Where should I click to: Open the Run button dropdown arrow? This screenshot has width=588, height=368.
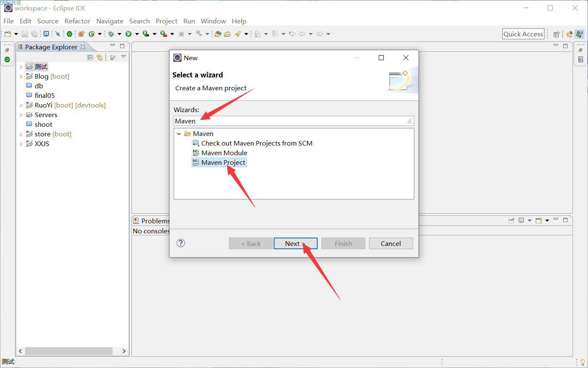[x=136, y=34]
